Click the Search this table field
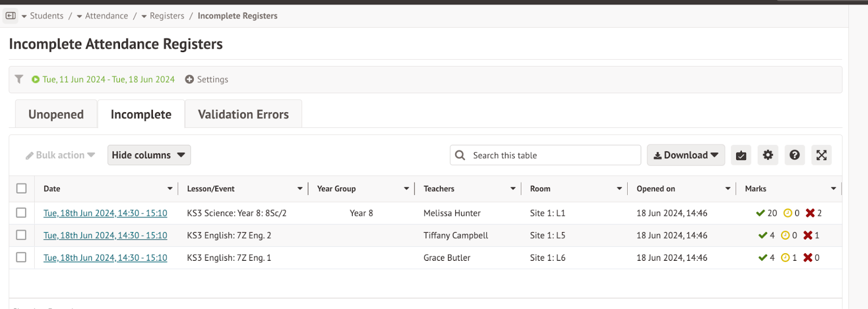 tap(553, 155)
